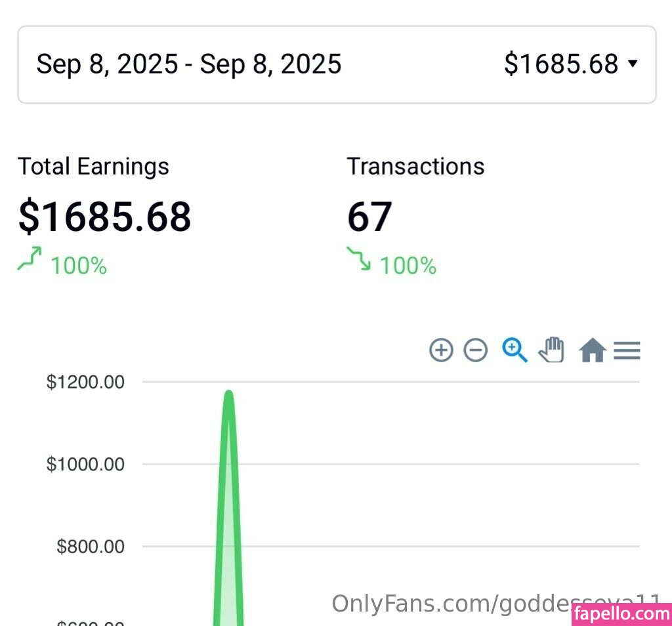
Task: Click the $1200.00 y-axis label
Action: pos(85,382)
